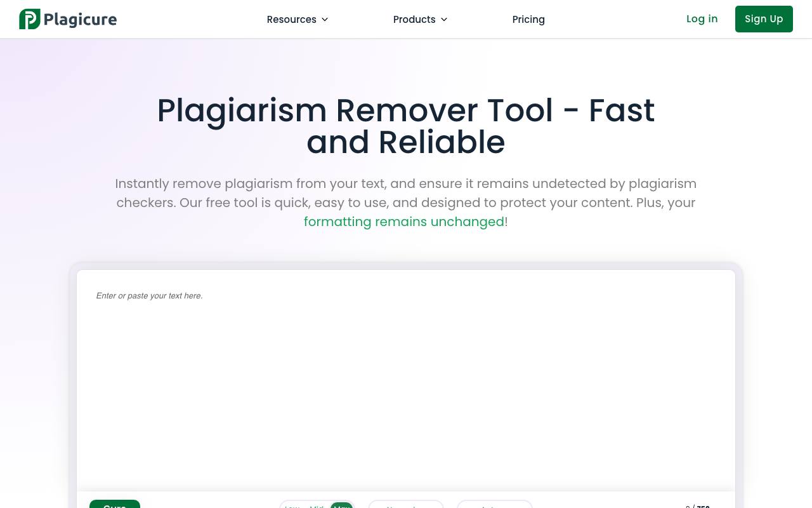Follow the 'formatting remains unchanged' link
Image resolution: width=812 pixels, height=508 pixels.
tap(404, 222)
